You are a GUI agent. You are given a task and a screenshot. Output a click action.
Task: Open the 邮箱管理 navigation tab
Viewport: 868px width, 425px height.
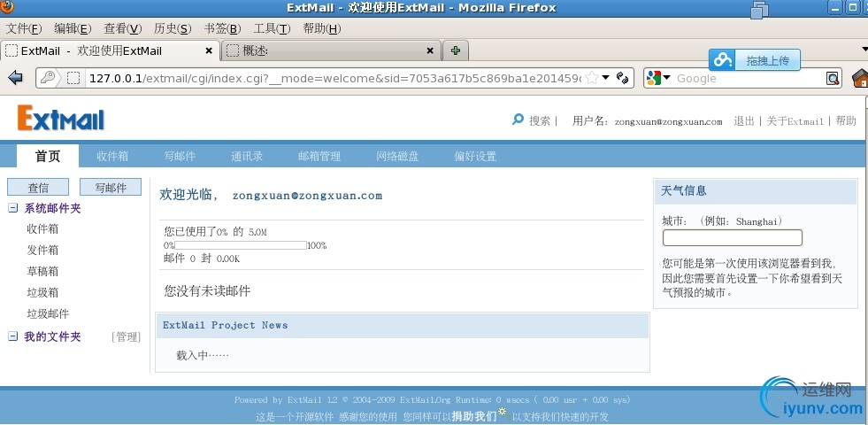coord(319,156)
